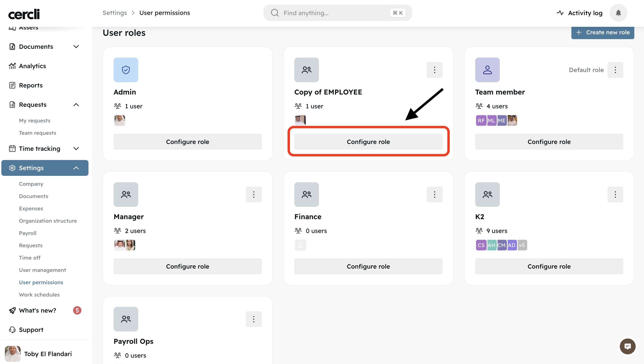Click the What's new rocket icon

pyautogui.click(x=12, y=311)
